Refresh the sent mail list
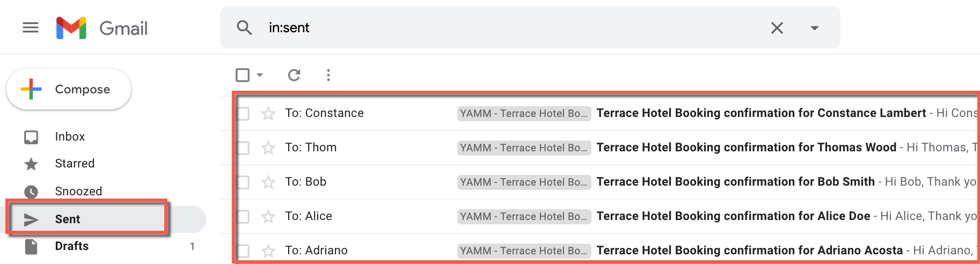 [x=294, y=75]
